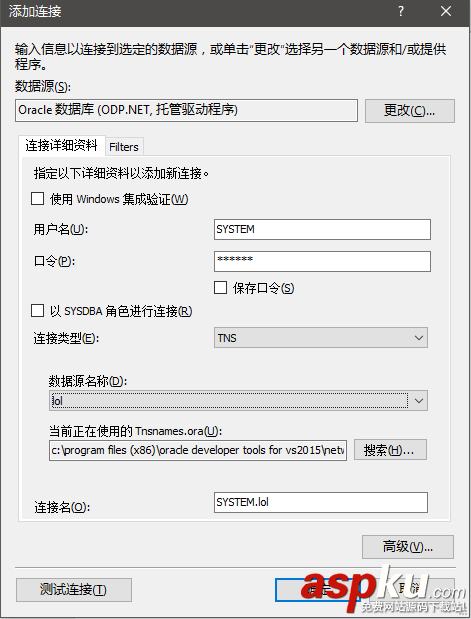Enable 使用 Windows 集成验证 checkbox
The image size is (471, 619).
38,199
